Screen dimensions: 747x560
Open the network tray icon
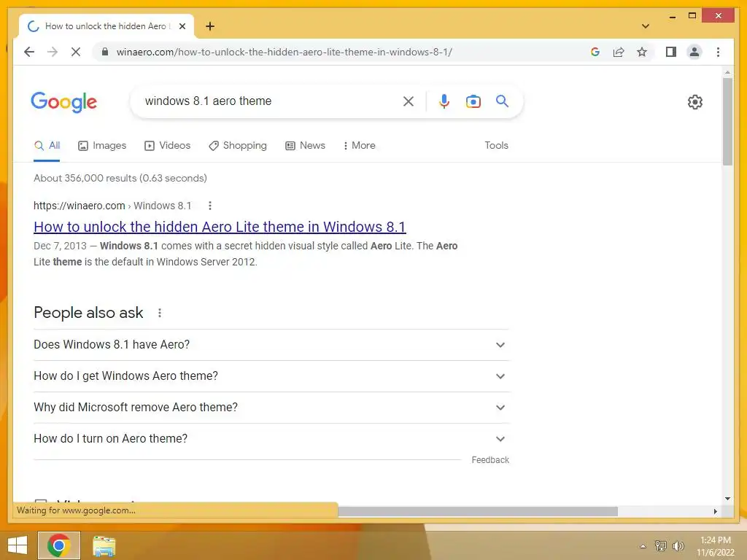click(661, 546)
